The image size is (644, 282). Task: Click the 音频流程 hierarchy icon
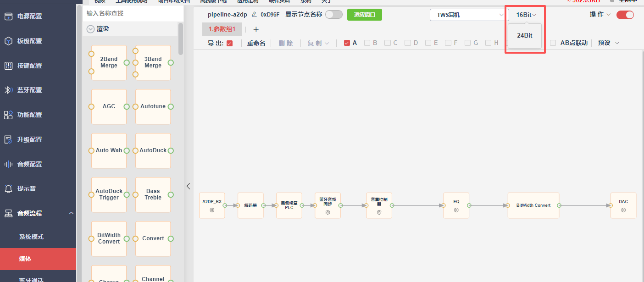point(8,213)
